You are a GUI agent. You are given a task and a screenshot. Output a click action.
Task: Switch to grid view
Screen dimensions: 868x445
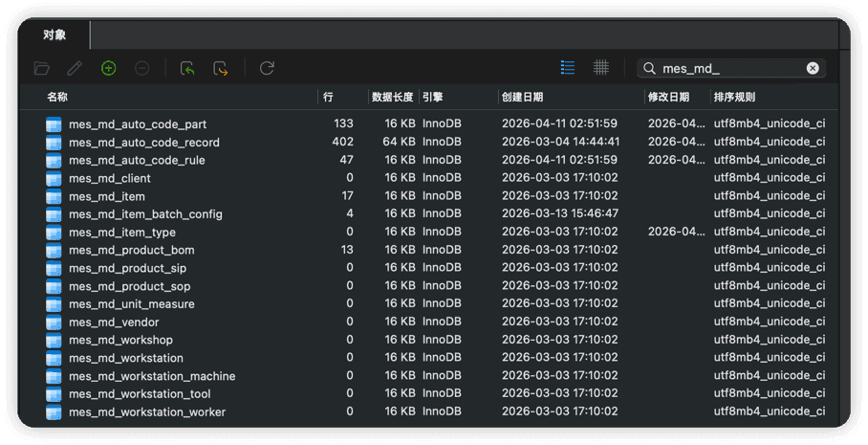tap(601, 68)
